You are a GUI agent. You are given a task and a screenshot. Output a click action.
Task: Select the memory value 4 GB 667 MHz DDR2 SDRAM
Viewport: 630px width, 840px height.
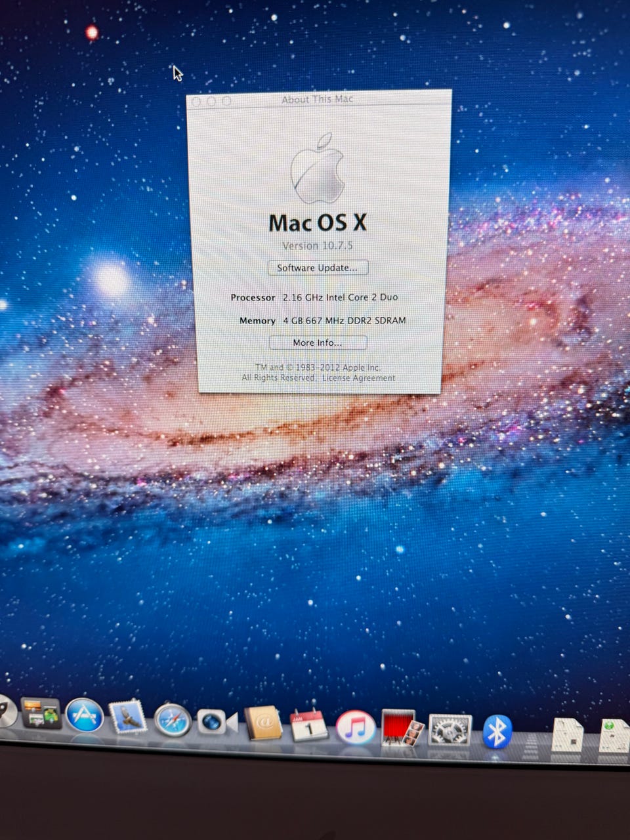tap(344, 320)
